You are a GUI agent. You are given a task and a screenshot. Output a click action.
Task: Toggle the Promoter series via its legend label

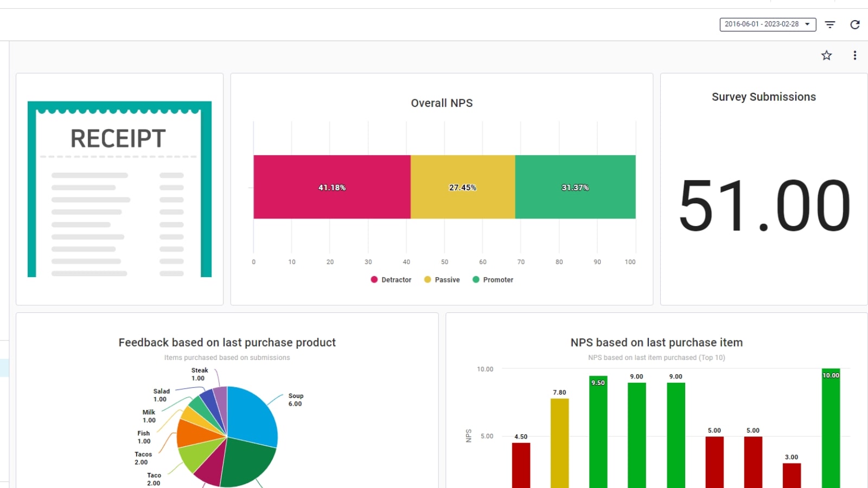coord(497,280)
